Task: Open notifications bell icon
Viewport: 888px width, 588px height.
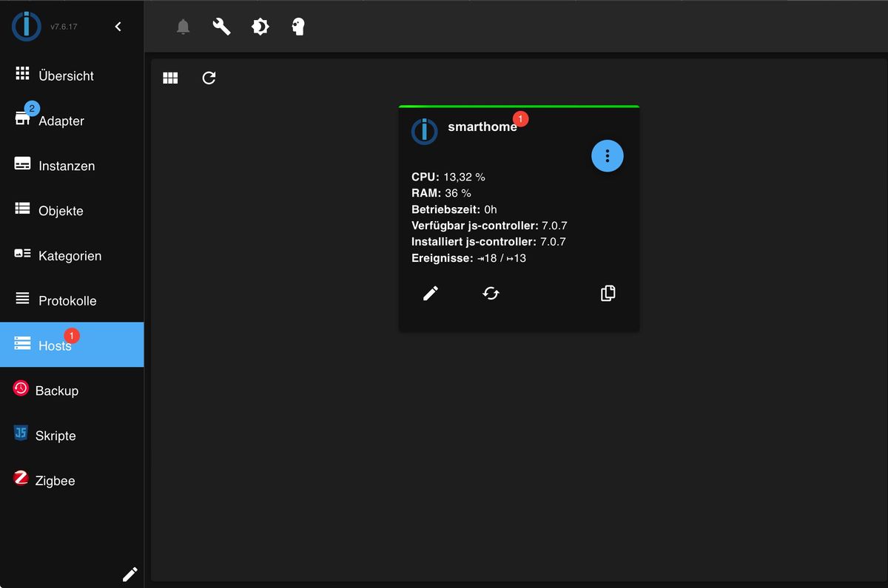Action: click(x=183, y=27)
